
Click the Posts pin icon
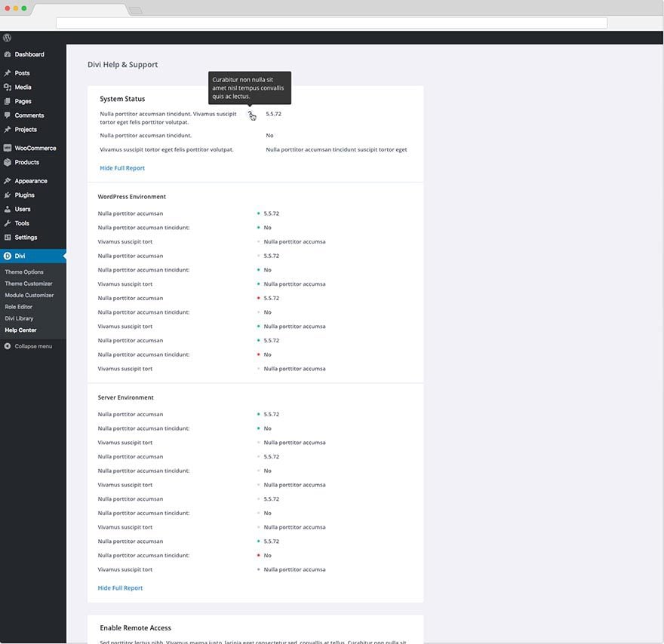click(8, 73)
